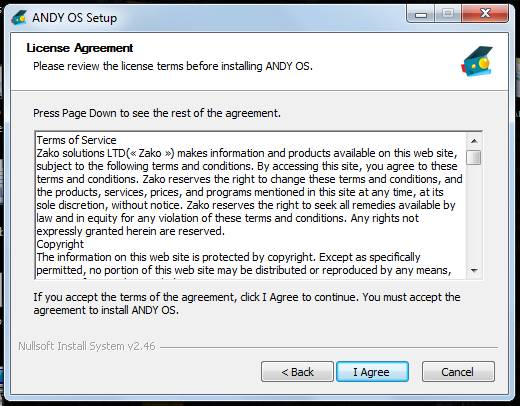This screenshot has height=406, width=520.
Task: Close the ANDY OS Setup window
Action: pyautogui.click(x=485, y=14)
